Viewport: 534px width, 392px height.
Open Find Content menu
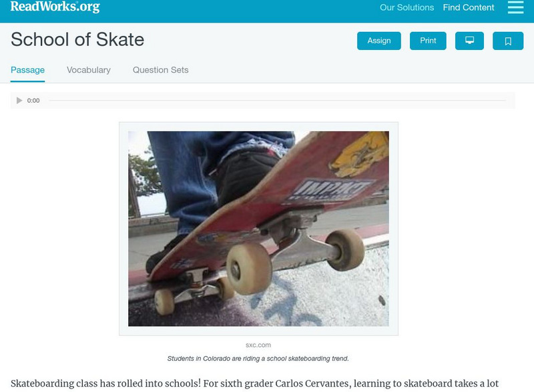[469, 7]
